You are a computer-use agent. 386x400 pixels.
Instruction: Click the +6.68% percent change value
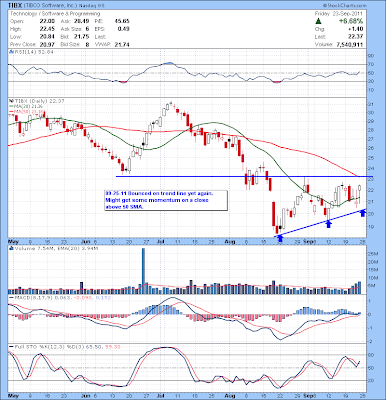(x=351, y=21)
